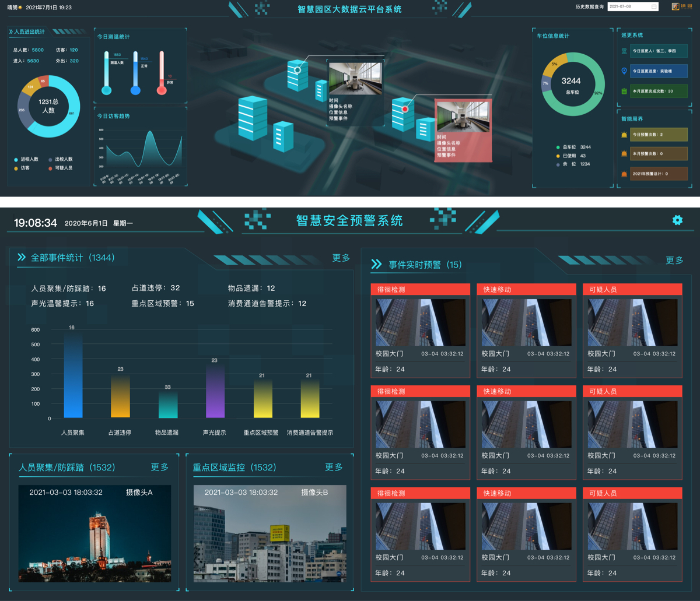
Task: Click the green clipboard icon beside 本月巡更完成次数
Action: (624, 92)
